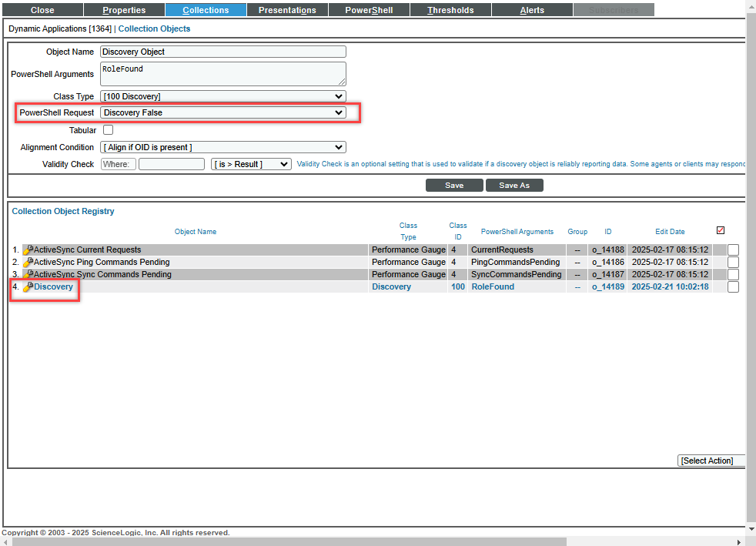This screenshot has width=756, height=546.
Task: Select checkbox on the Discovery row
Action: (x=733, y=287)
